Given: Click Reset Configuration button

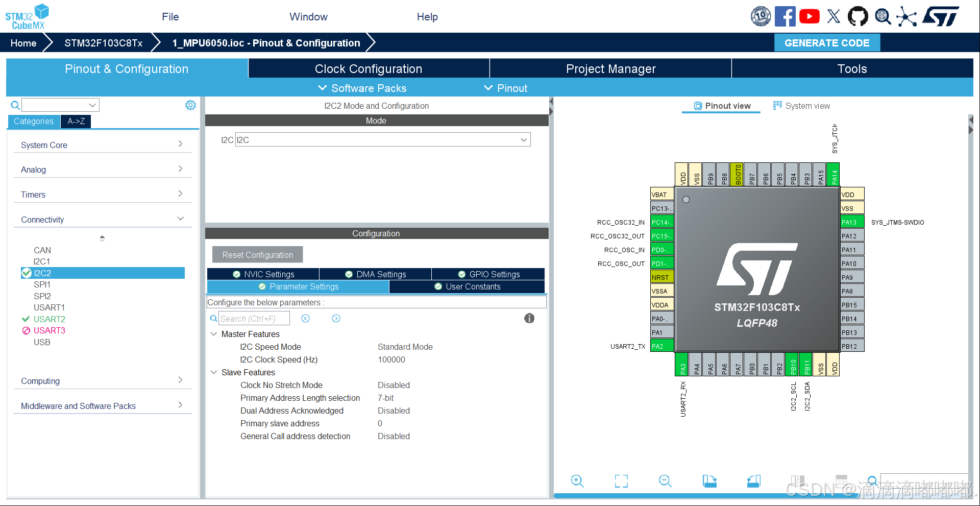Looking at the screenshot, I should 257,254.
